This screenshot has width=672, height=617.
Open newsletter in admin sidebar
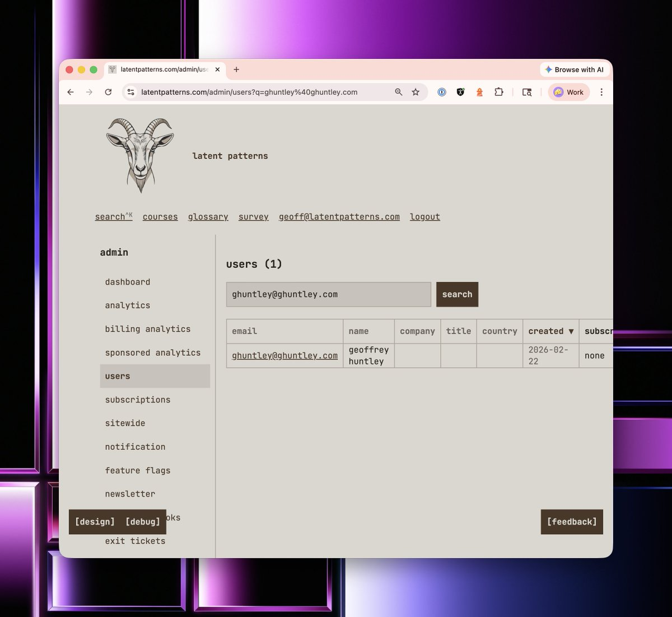(x=155, y=494)
